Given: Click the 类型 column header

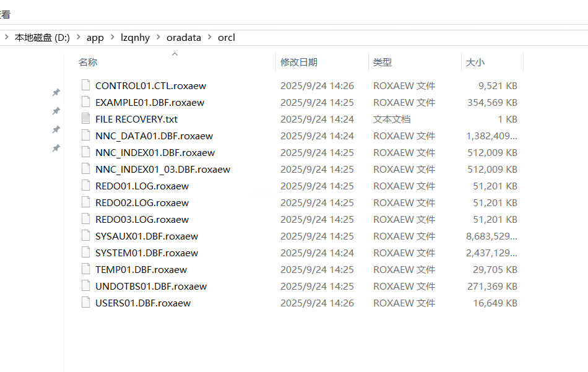Looking at the screenshot, I should coord(383,63).
